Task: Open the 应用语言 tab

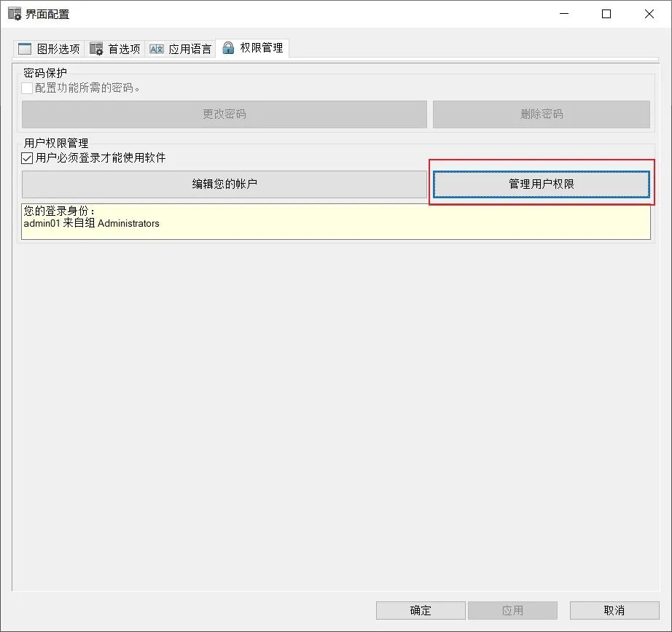Action: point(179,48)
